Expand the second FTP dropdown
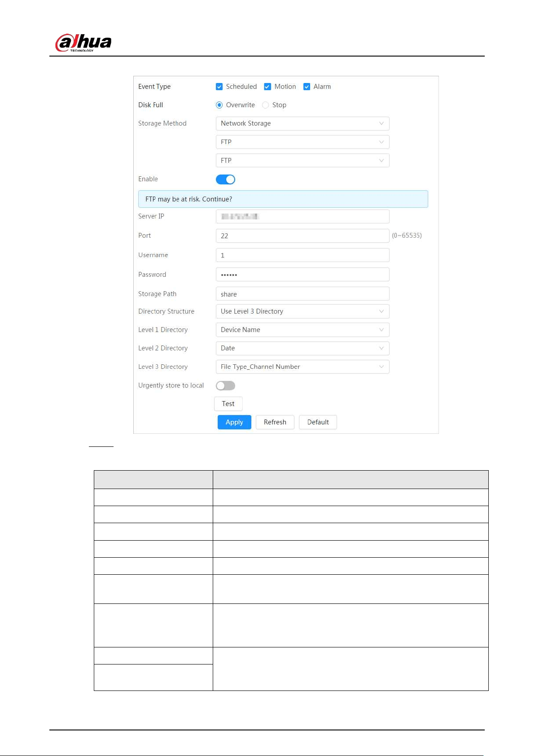The width and height of the screenshot is (535, 756). [x=303, y=160]
